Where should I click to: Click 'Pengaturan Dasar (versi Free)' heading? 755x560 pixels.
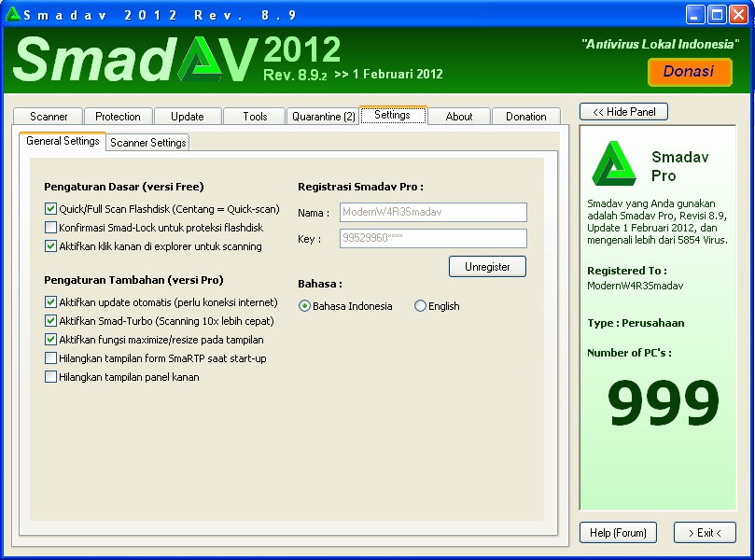[x=124, y=187]
